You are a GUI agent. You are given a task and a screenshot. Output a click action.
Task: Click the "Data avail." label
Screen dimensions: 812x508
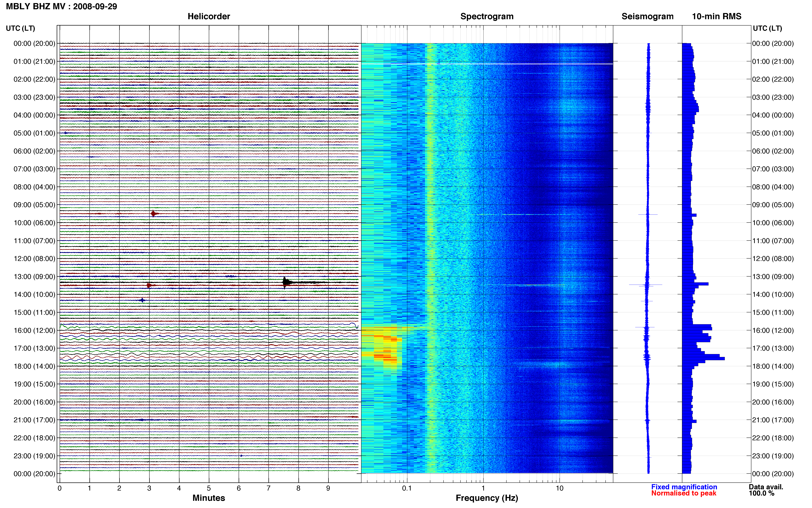(x=766, y=487)
